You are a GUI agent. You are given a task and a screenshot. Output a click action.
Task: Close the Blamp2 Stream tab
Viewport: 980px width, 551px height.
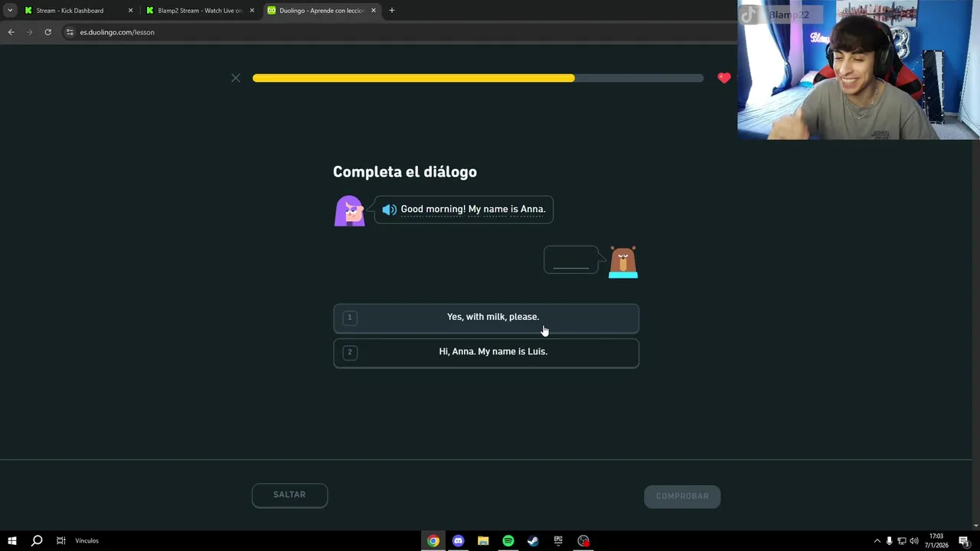click(252, 11)
